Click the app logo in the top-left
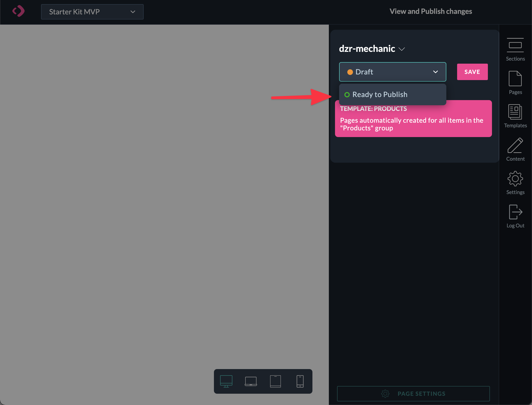 point(18,11)
